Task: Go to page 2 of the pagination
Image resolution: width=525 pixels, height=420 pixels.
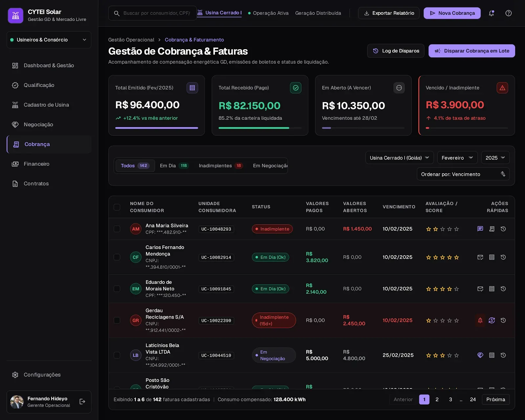Action: pyautogui.click(x=437, y=399)
